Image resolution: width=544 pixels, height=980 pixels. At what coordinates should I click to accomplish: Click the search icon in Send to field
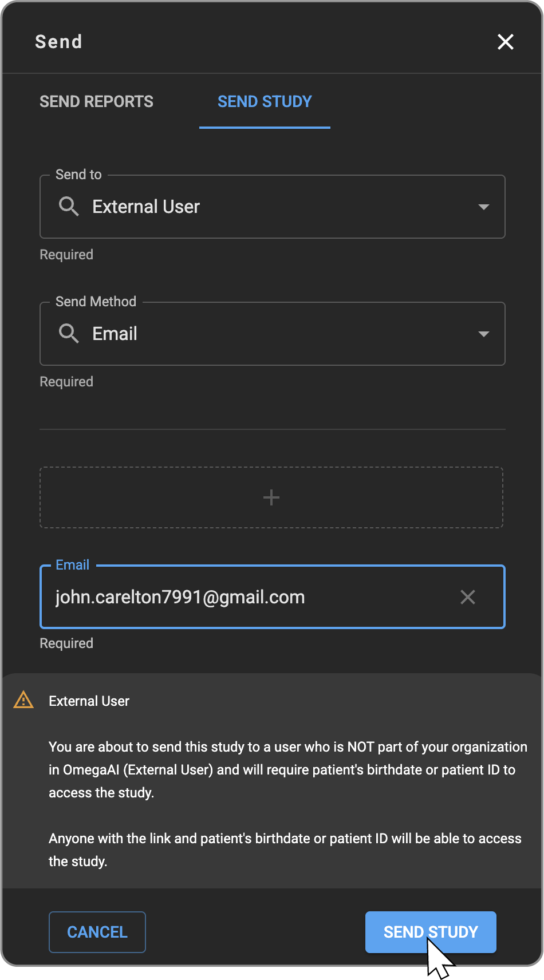click(x=69, y=207)
